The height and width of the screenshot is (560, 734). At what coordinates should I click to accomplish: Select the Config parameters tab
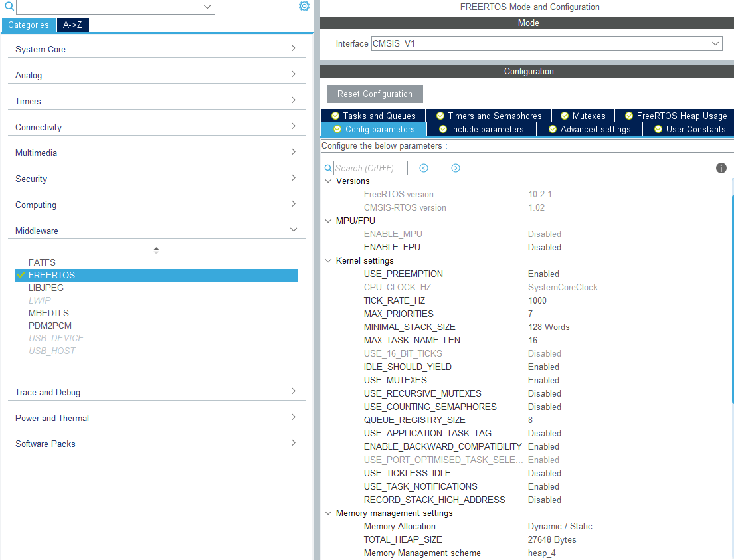[374, 130]
